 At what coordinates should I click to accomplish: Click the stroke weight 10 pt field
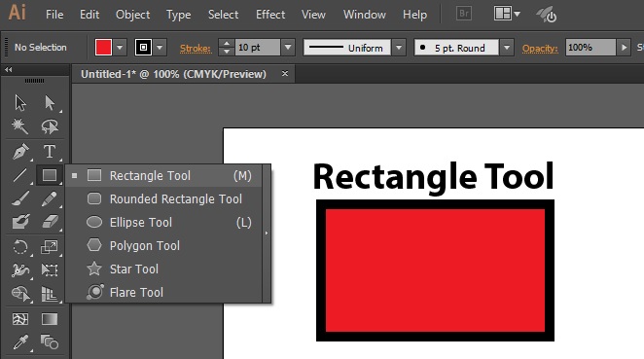(x=258, y=48)
